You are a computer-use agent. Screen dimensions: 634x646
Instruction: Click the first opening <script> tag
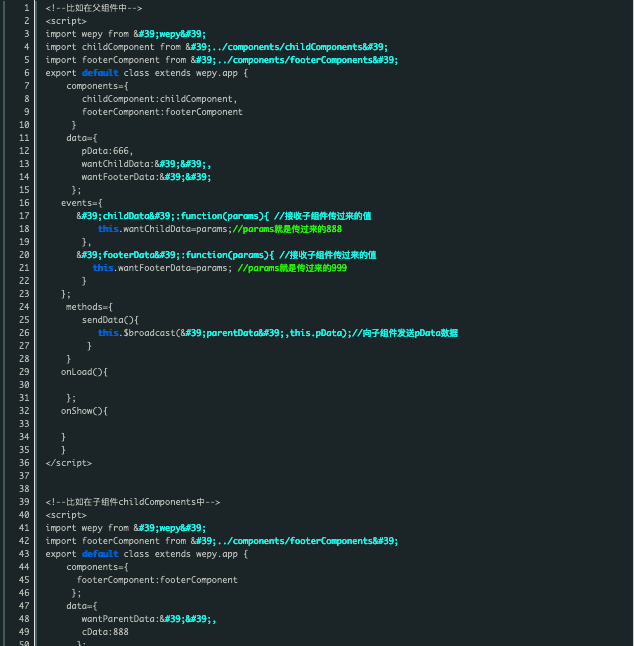pos(66,21)
